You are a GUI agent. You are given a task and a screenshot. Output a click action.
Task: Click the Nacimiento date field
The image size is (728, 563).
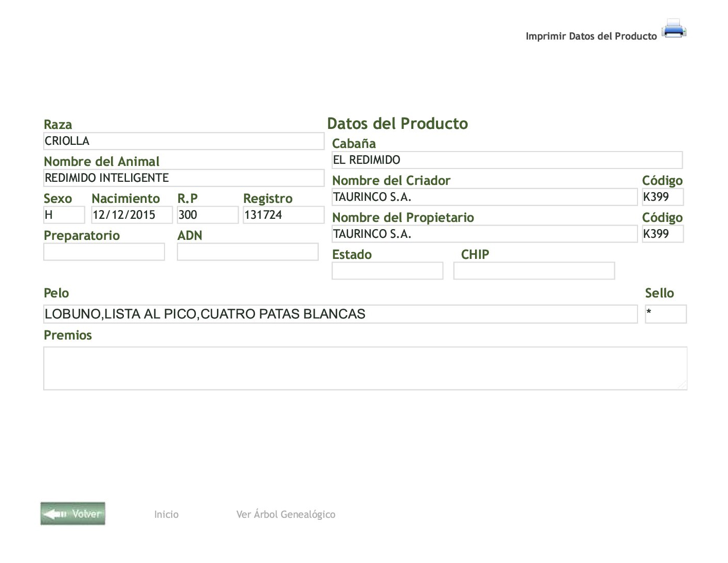click(132, 215)
